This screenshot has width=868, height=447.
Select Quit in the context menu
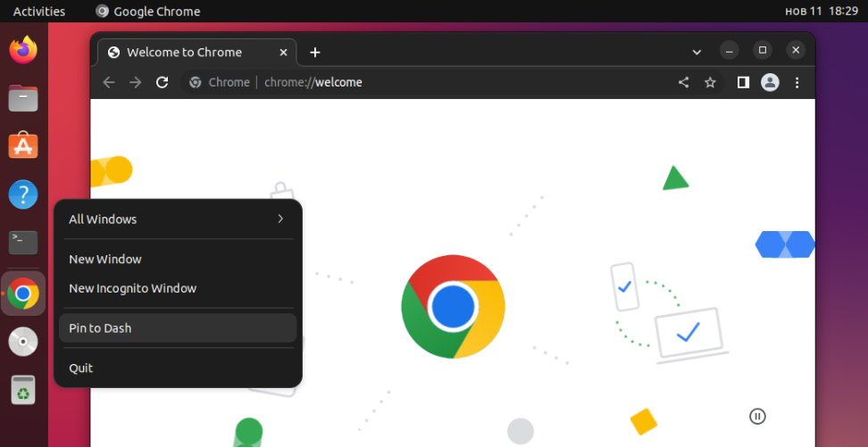(x=178, y=368)
